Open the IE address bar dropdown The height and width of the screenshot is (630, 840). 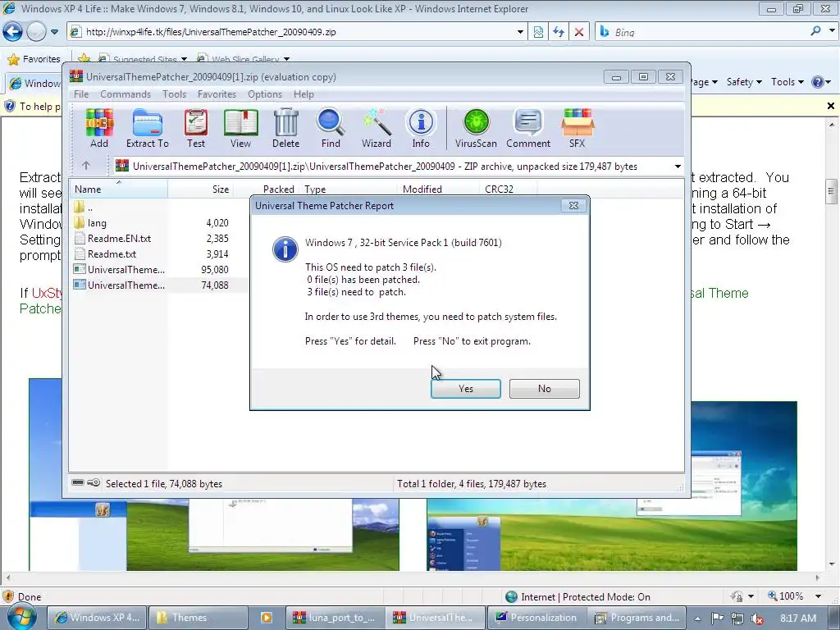click(520, 32)
